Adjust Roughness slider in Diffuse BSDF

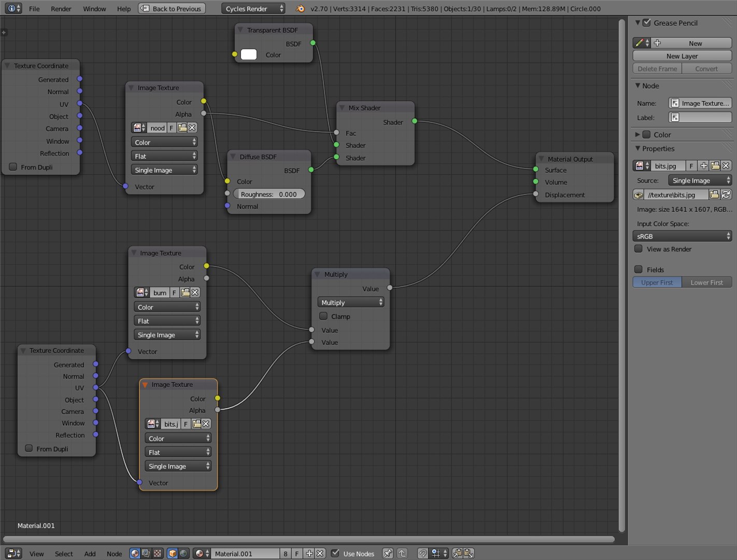269,194
